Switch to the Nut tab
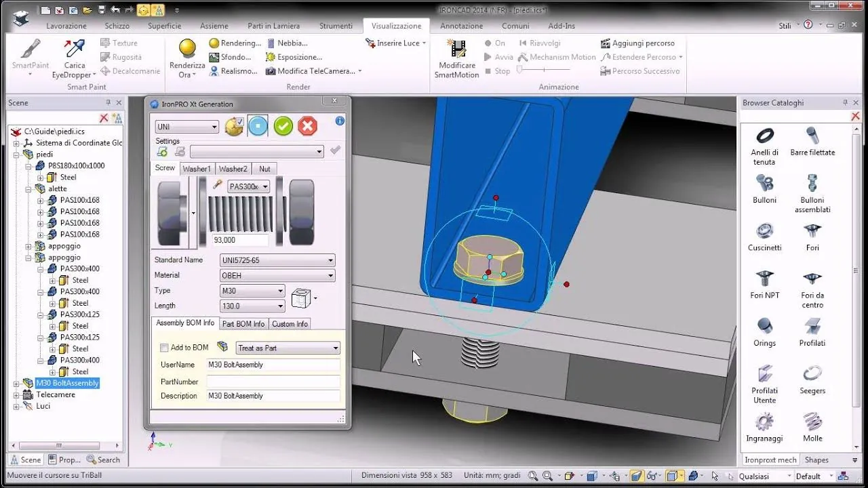868x488 pixels. [264, 169]
